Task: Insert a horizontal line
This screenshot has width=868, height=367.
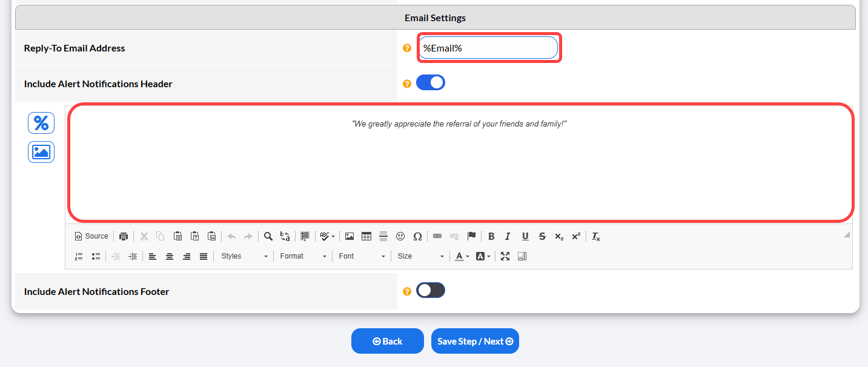Action: point(383,236)
